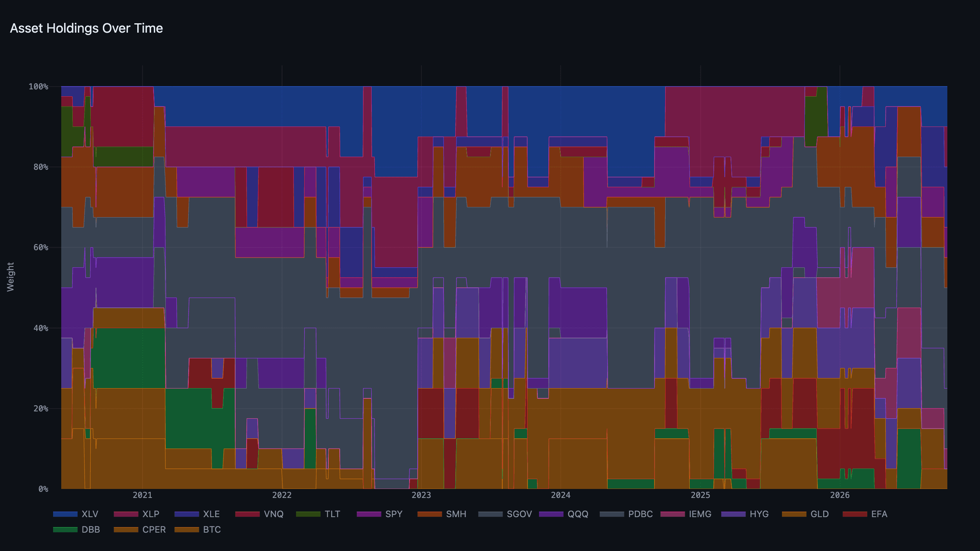Toggle DBB legend entry
Image resolution: width=980 pixels, height=551 pixels.
point(77,530)
